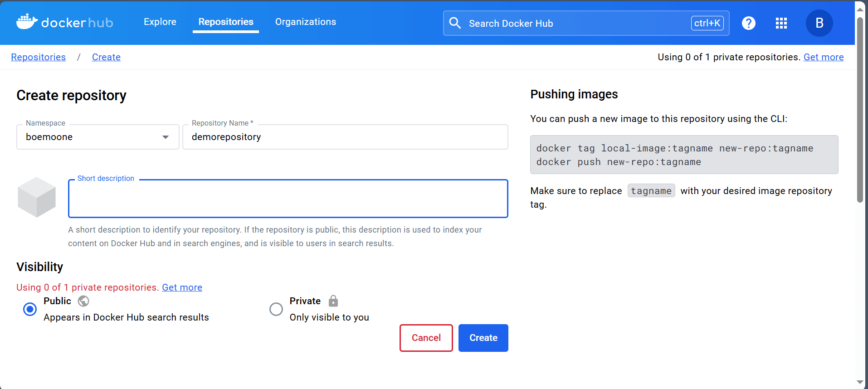This screenshot has height=389, width=868.
Task: Click the globe icon beside Public
Action: (x=83, y=301)
